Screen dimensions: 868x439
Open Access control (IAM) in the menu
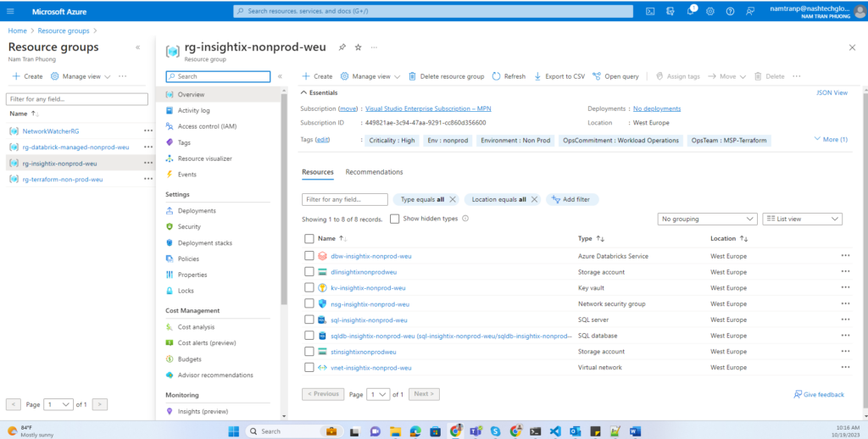207,126
